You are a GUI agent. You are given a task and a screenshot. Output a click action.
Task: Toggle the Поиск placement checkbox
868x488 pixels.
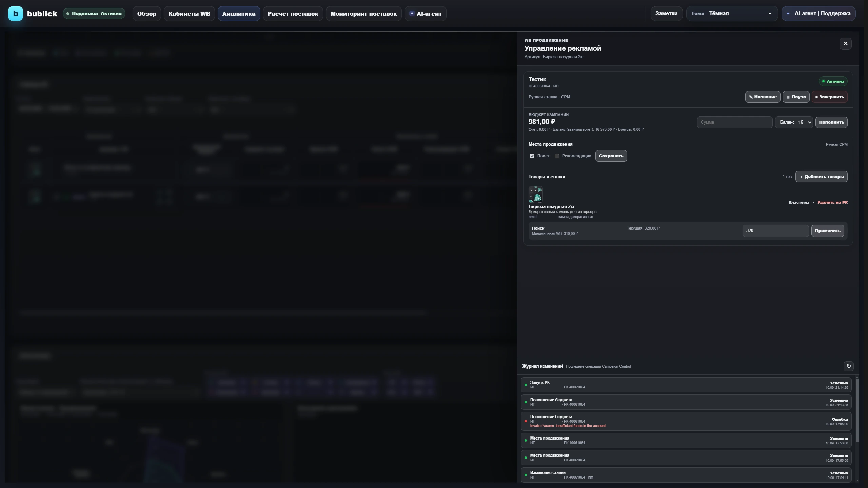point(532,156)
